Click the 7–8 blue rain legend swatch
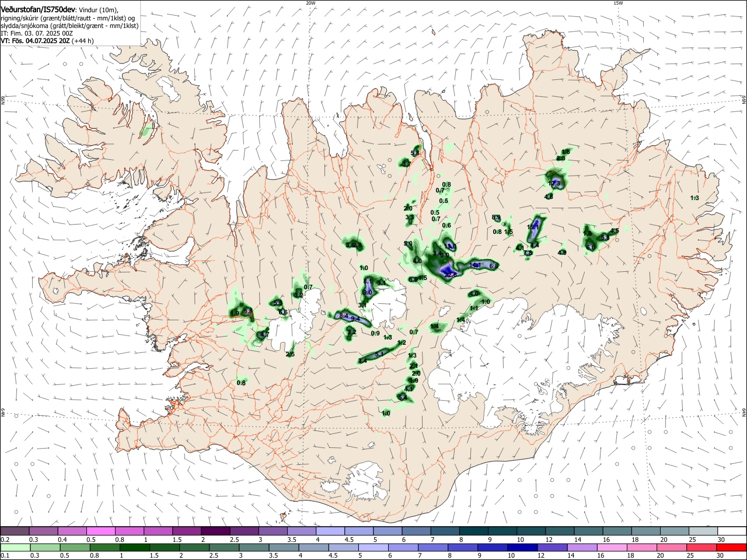 pyautogui.click(x=432, y=547)
